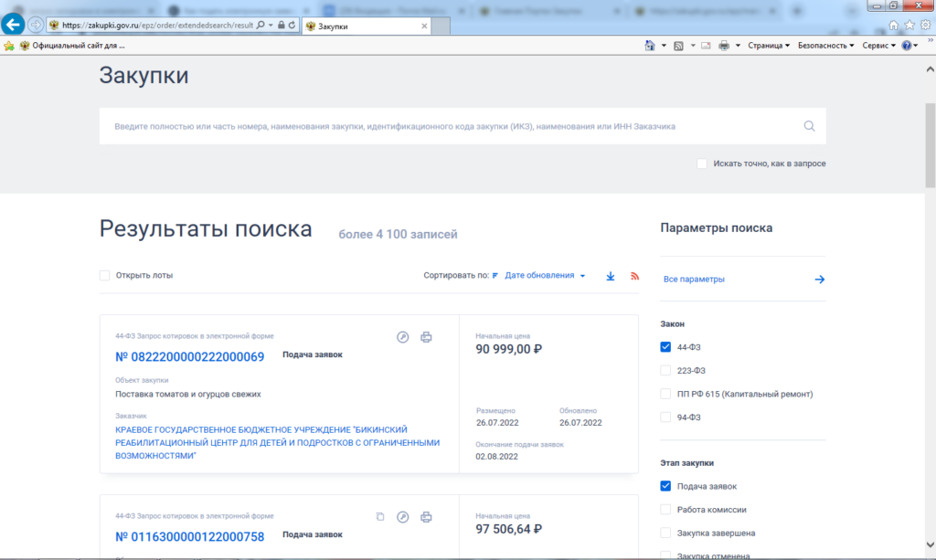Open purchase link № 0822200000222000069

(x=190, y=357)
